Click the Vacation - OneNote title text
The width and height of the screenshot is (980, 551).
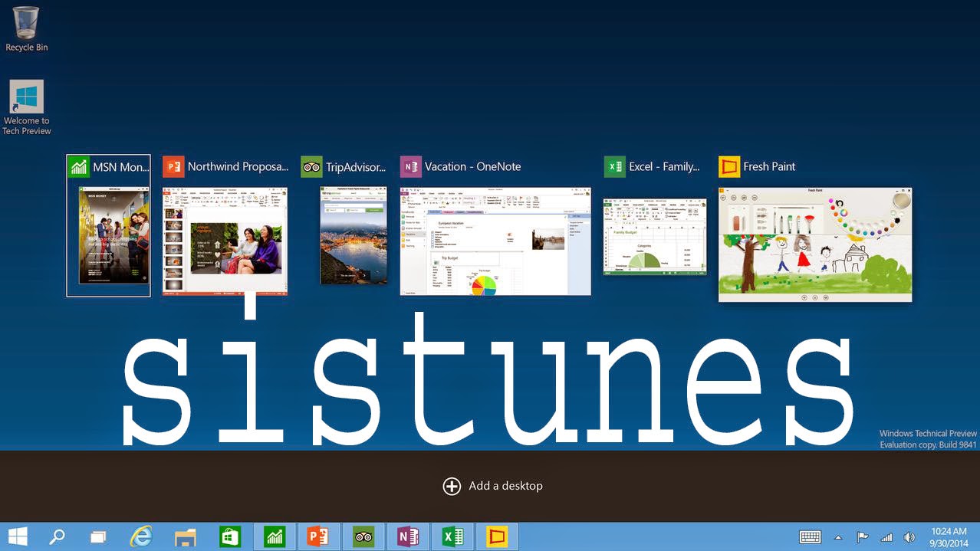473,166
